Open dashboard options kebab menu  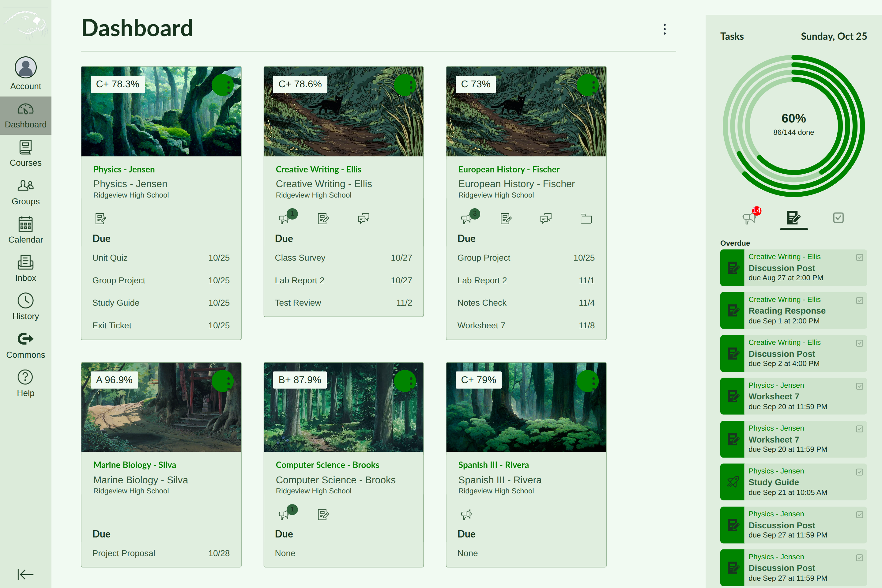(665, 29)
